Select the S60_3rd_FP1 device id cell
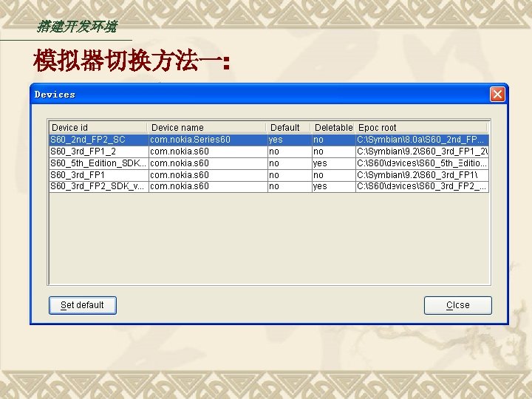The image size is (532, 399). (99, 174)
